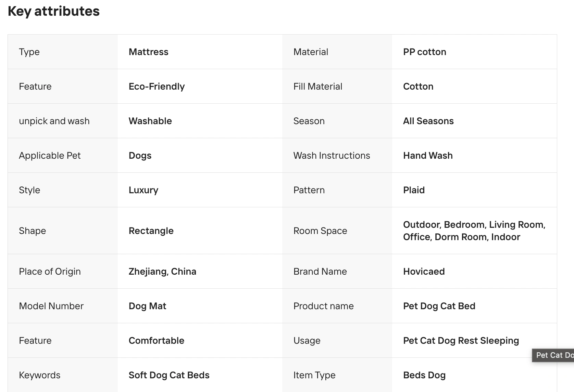Click the PP cotton material value
574x392 pixels.
(x=424, y=52)
